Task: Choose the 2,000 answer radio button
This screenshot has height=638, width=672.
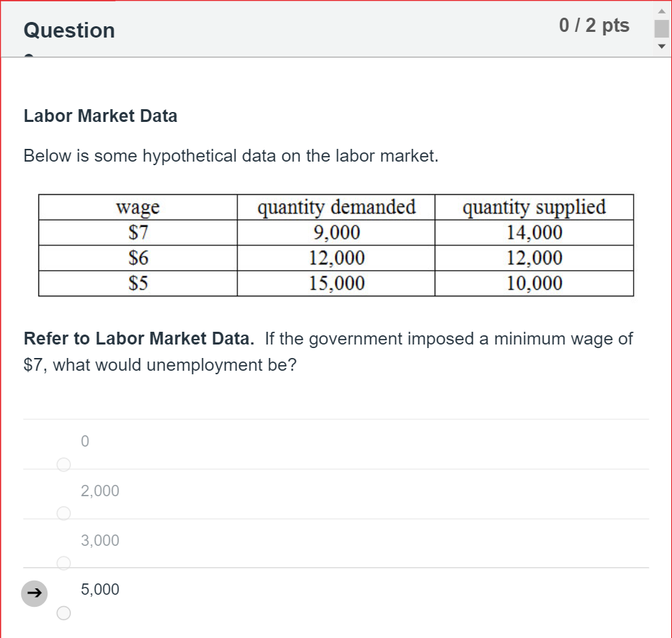Action: pos(64,513)
